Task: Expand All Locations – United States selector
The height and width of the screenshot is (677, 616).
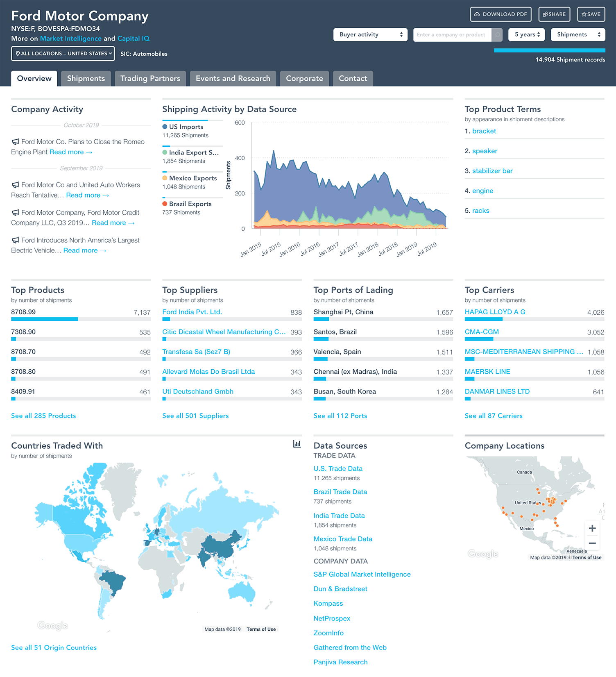Action: 63,54
